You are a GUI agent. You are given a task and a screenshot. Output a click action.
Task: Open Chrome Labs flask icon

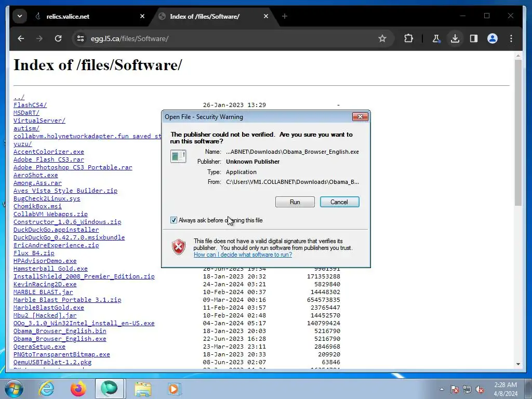coord(436,38)
